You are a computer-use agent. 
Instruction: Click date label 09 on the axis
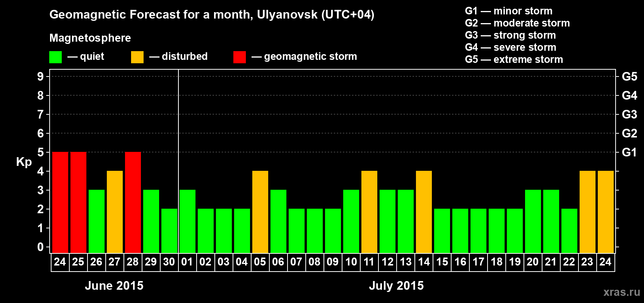point(333,262)
